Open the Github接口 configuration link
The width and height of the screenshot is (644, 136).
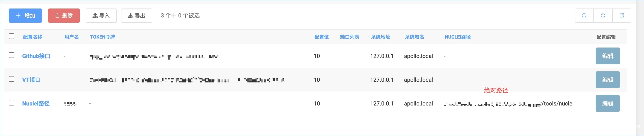36,56
